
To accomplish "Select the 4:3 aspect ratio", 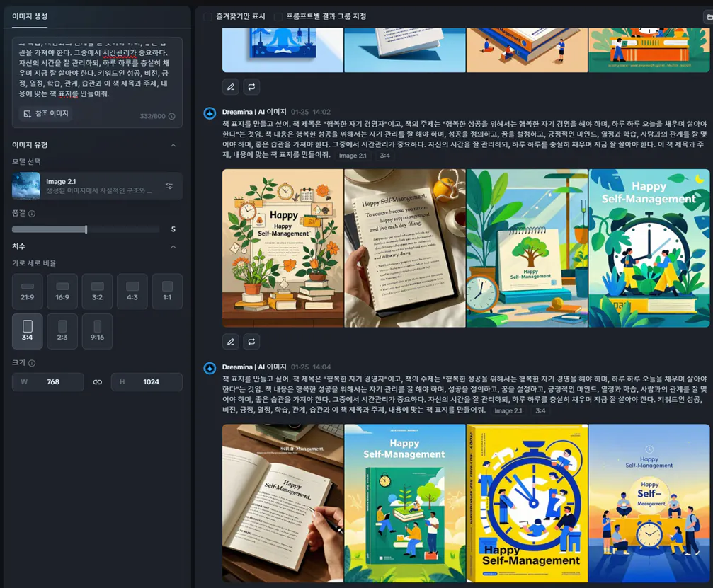I will 132,292.
